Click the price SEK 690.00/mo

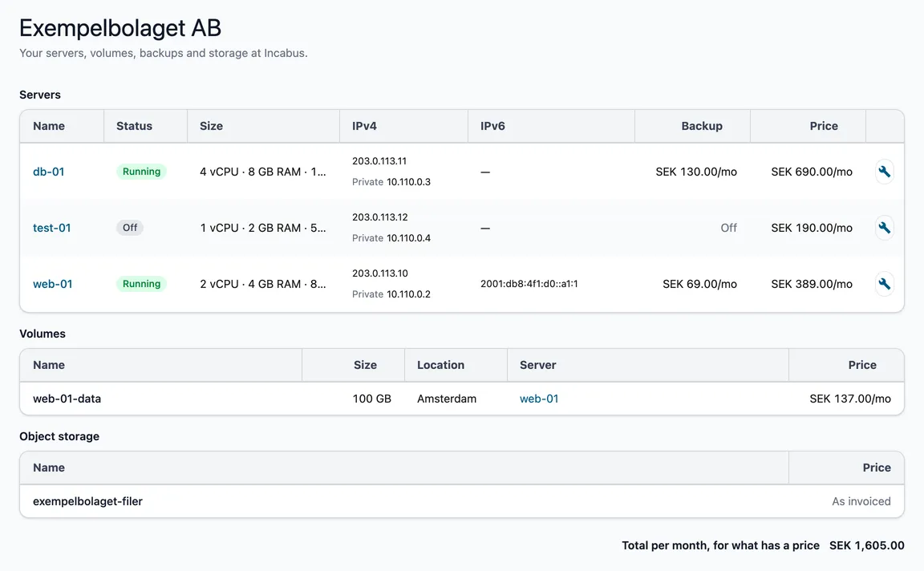point(812,172)
